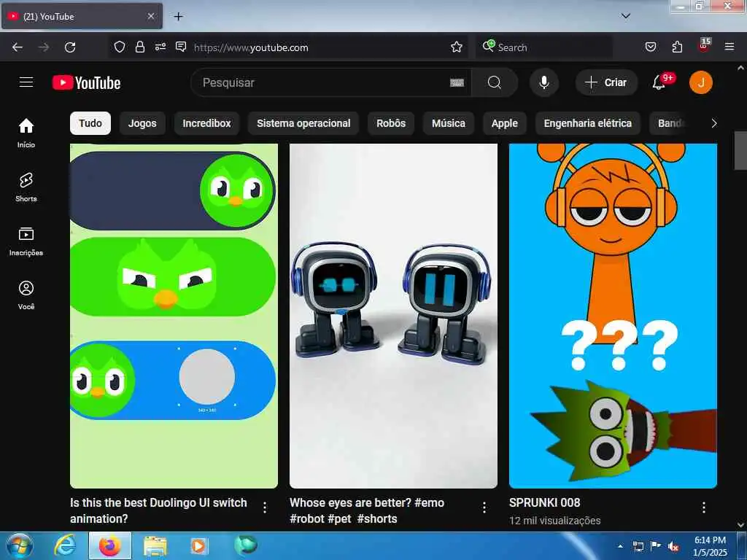Open Shorts from the sidebar
Screen dimensions: 747x560
click(x=26, y=187)
